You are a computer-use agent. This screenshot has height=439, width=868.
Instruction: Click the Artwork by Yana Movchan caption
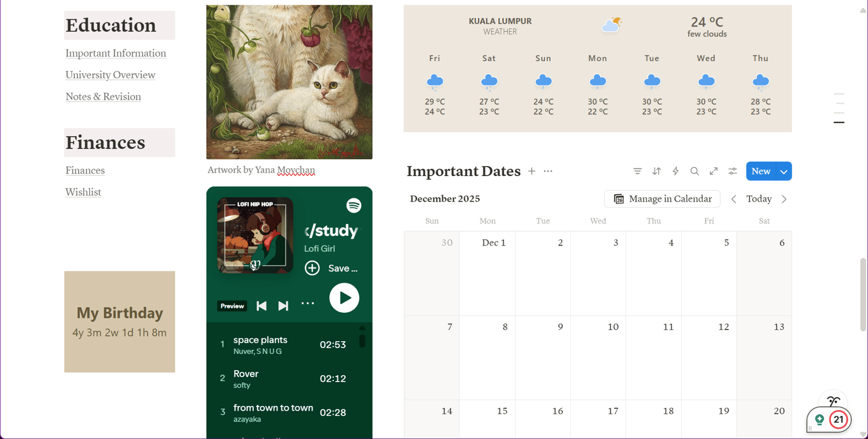coord(262,170)
